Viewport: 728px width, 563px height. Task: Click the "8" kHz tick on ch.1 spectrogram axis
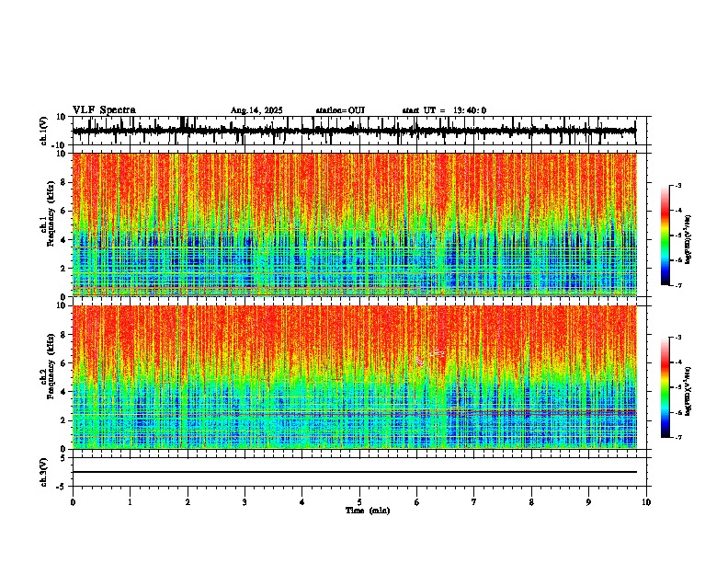click(x=64, y=182)
